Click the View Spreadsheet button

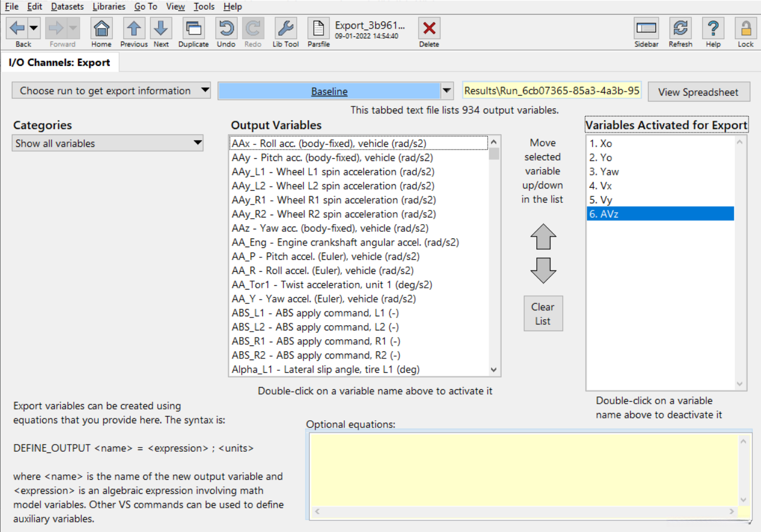tap(698, 92)
